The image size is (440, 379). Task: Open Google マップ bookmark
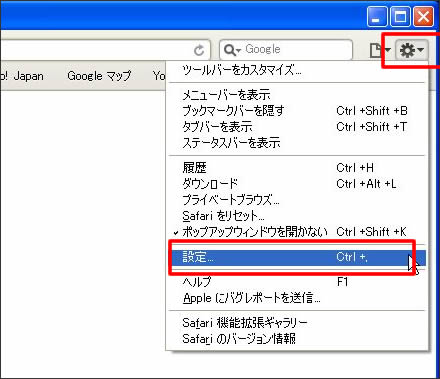tap(99, 76)
